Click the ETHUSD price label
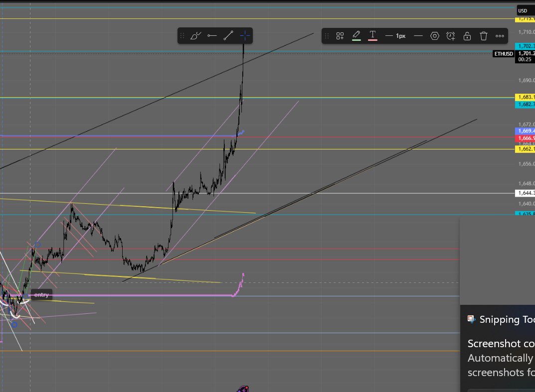This screenshot has height=392, width=535. pyautogui.click(x=503, y=54)
